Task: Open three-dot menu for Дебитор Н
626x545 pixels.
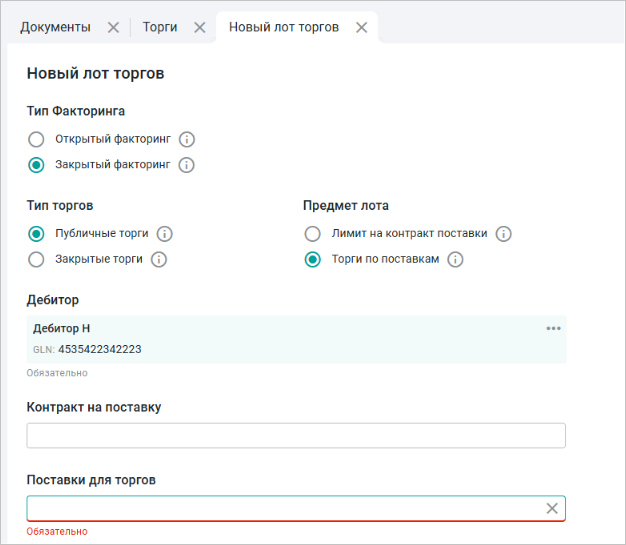Action: 553,329
